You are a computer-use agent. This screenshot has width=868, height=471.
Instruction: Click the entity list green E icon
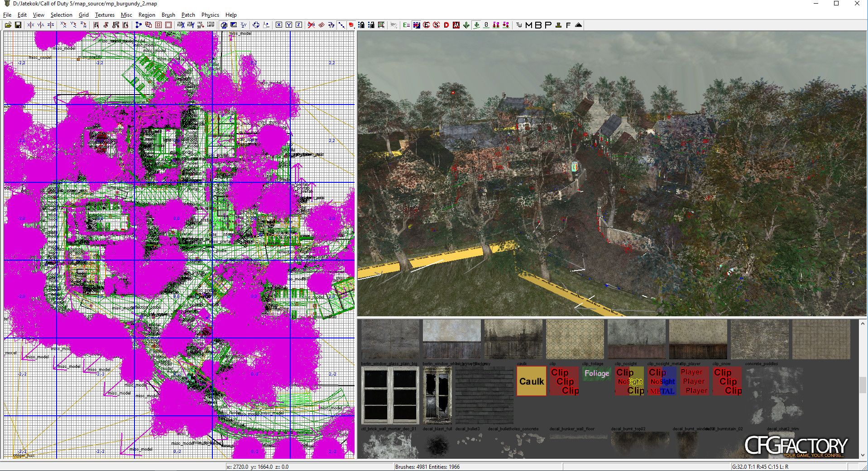(406, 25)
